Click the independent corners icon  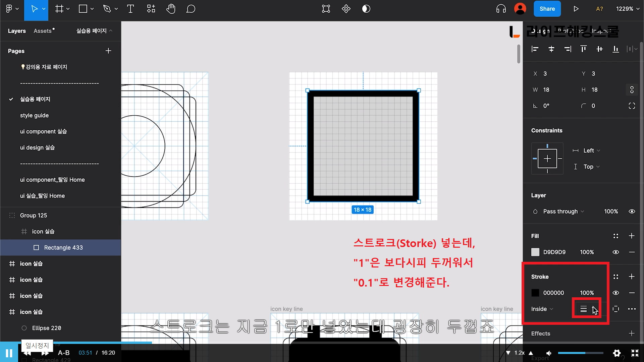click(632, 106)
